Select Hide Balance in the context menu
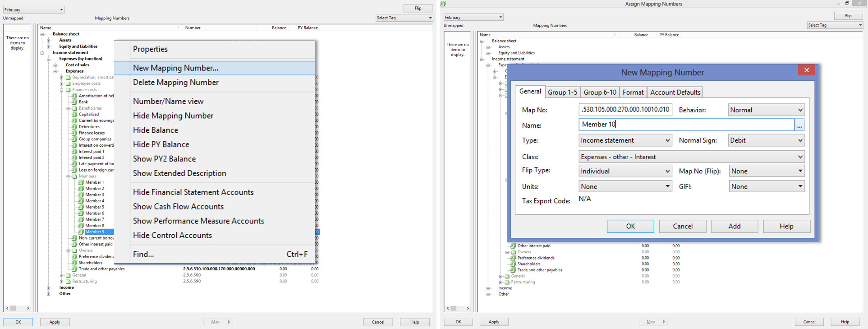The height and width of the screenshot is (329, 868). coord(156,130)
